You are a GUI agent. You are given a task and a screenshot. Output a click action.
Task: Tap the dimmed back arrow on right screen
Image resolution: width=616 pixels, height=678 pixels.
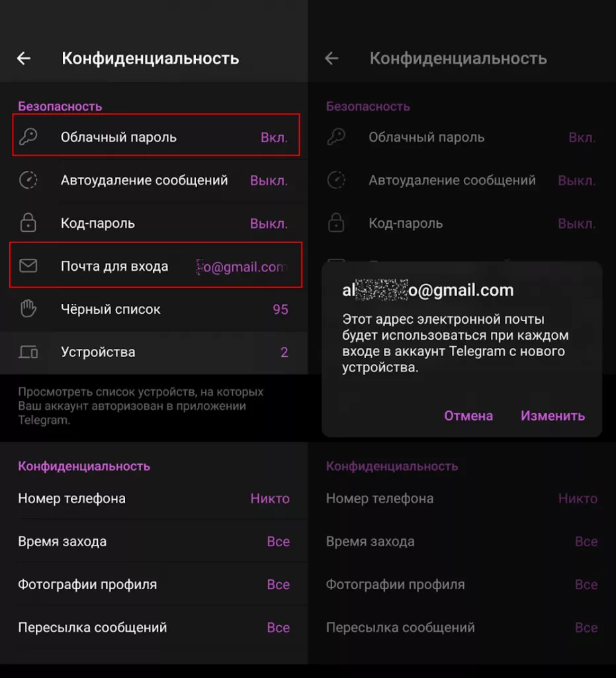click(x=331, y=58)
